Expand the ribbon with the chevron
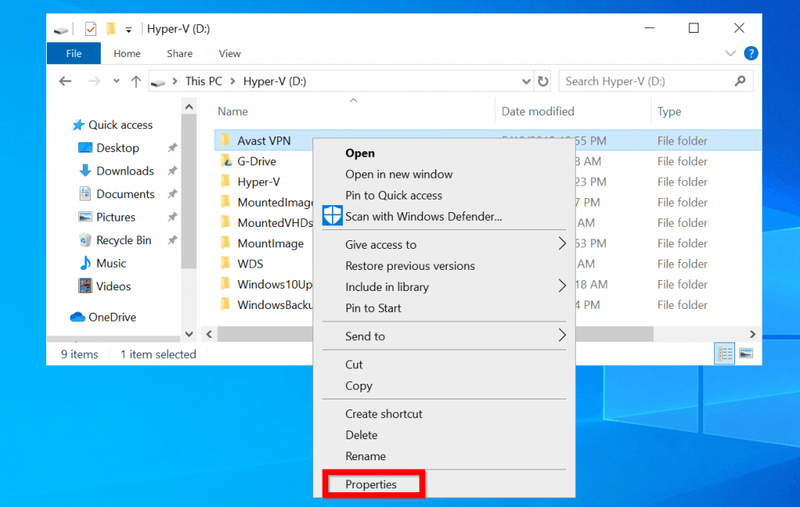Viewport: 800px width, 507px height. click(730, 53)
